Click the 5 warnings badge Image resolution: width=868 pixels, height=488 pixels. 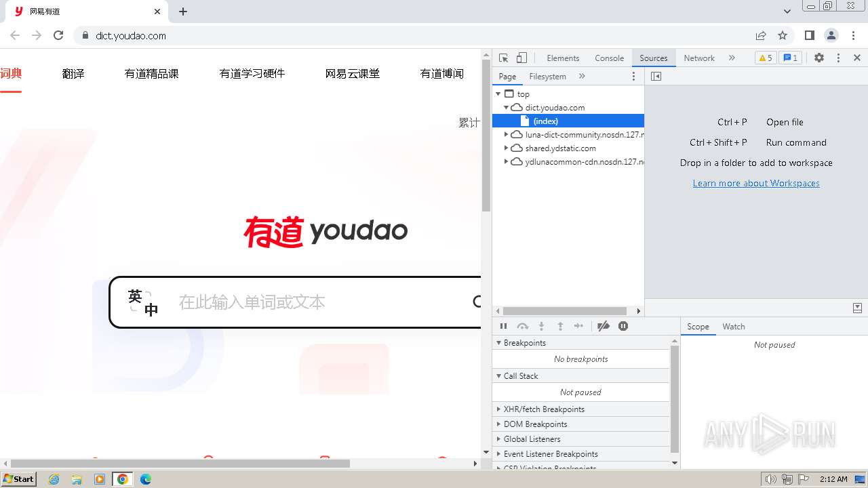pos(766,58)
